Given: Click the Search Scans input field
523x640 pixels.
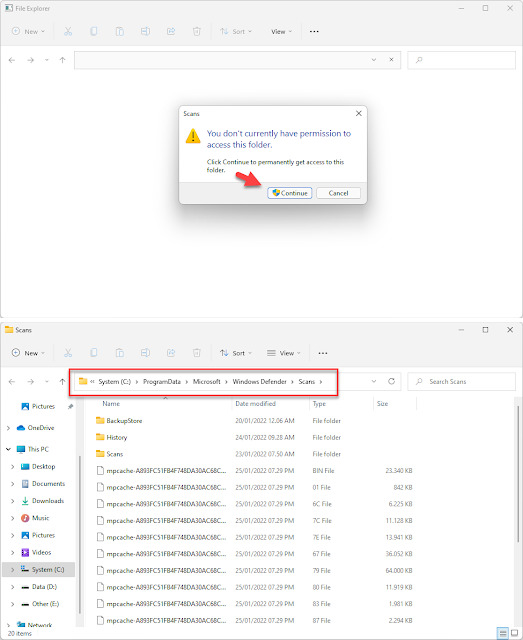Looking at the screenshot, I should tap(461, 382).
